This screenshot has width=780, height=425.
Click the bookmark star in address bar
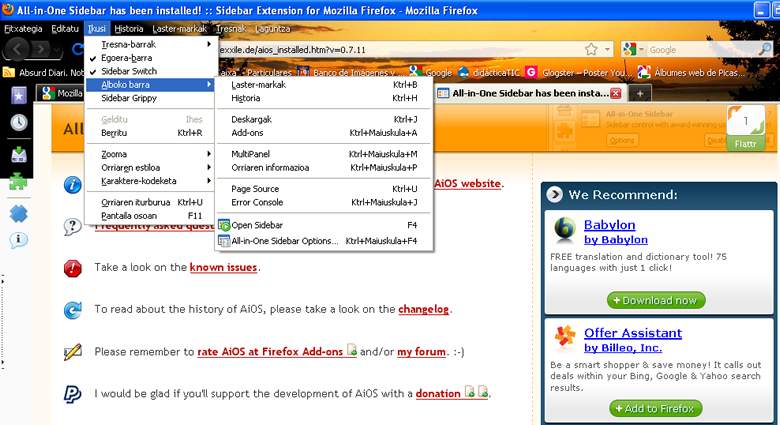click(591, 49)
